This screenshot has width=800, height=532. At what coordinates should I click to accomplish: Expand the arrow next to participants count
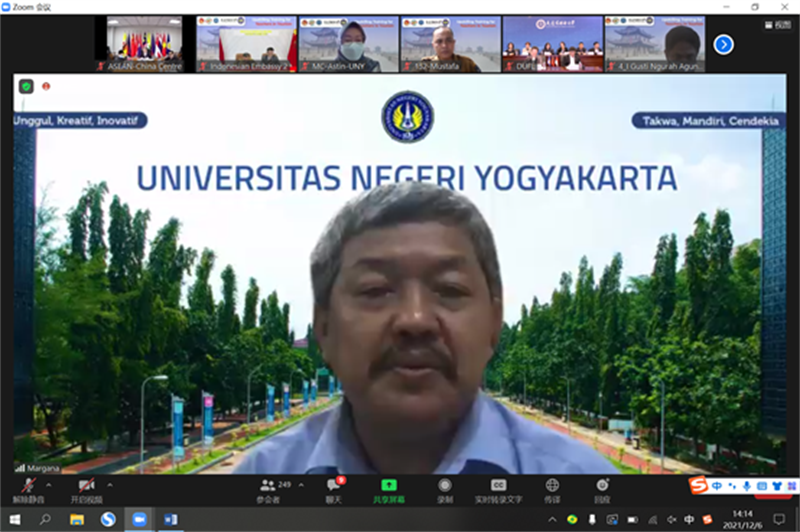(300, 485)
